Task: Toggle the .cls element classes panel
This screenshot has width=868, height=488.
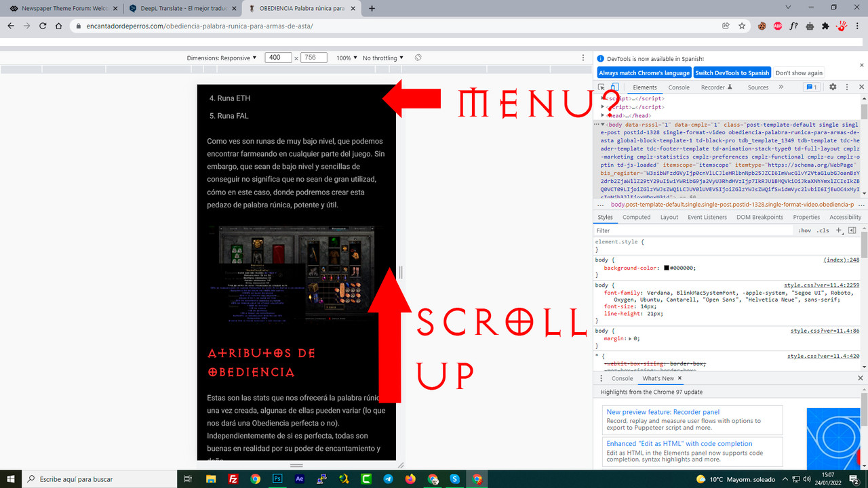Action: click(x=823, y=230)
